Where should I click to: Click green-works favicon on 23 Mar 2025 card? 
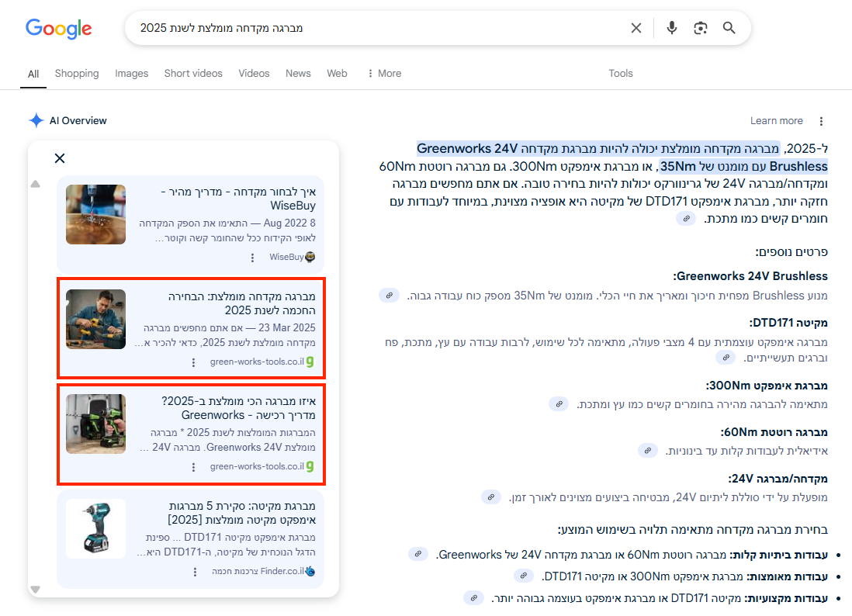point(310,362)
